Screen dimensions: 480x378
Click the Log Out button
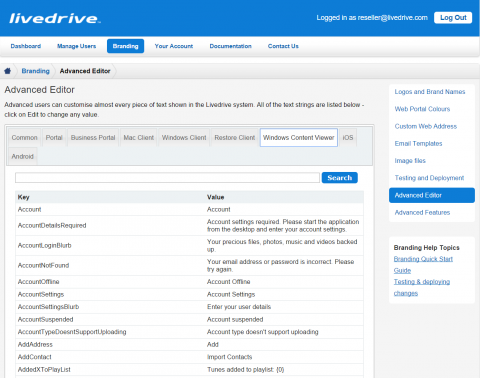(x=453, y=18)
